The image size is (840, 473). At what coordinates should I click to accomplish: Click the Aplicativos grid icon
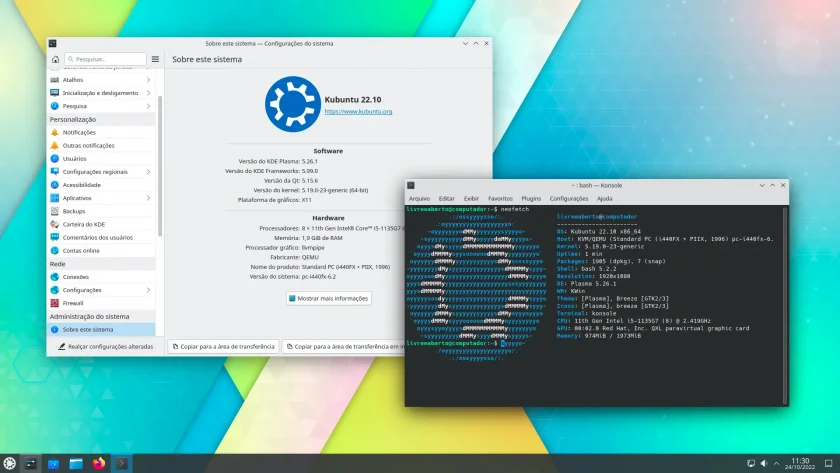tap(55, 198)
